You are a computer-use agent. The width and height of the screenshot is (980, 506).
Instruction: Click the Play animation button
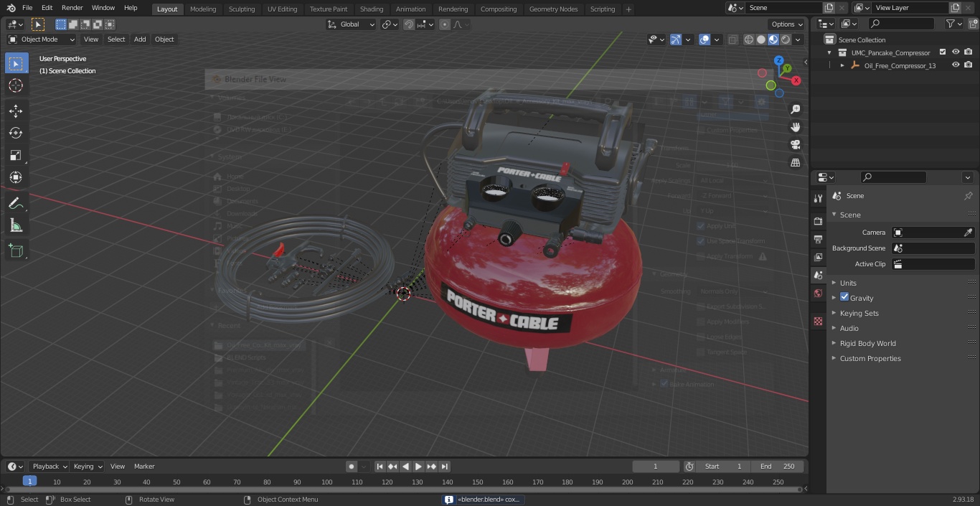click(419, 467)
